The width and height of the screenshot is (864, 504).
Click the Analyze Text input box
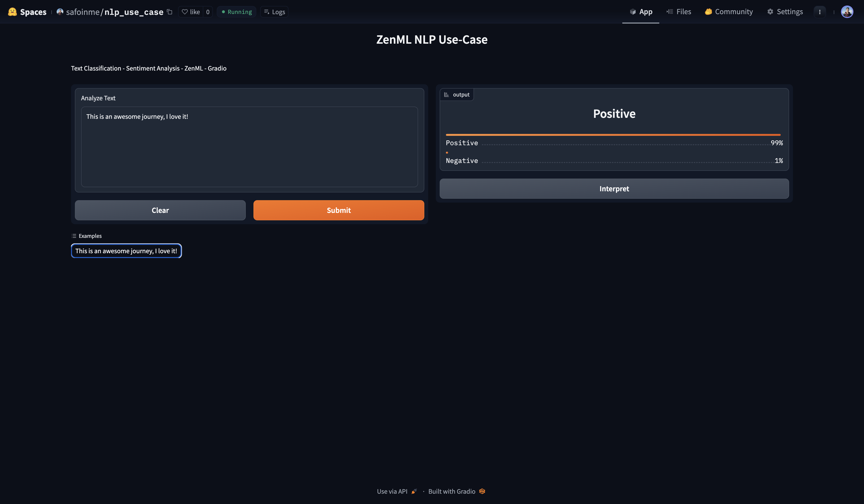pos(249,147)
